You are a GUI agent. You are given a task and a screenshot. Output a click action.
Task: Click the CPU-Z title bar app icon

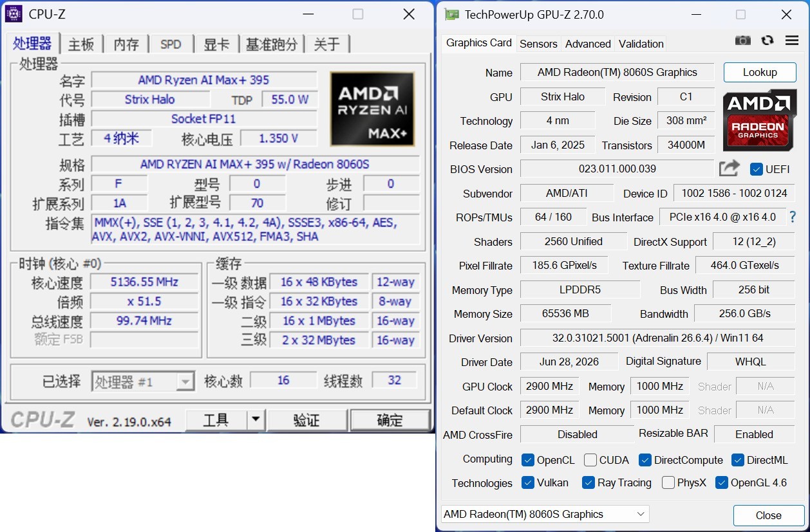[13, 14]
